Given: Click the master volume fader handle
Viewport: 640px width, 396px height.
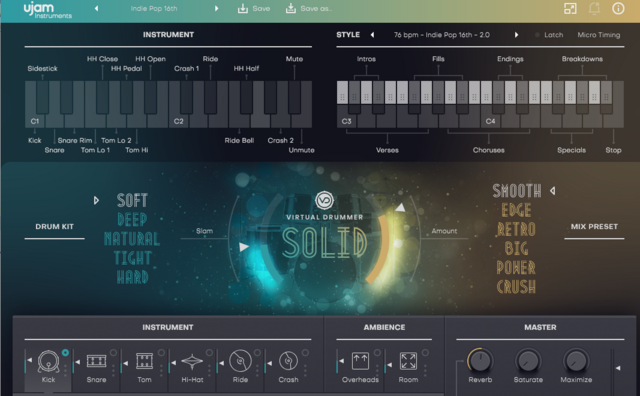Looking at the screenshot, I should click(618, 368).
